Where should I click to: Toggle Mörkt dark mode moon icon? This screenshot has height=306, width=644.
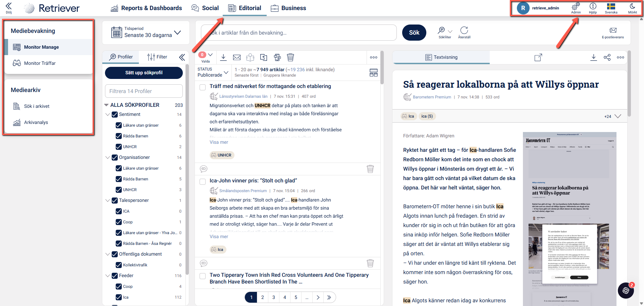tap(632, 8)
